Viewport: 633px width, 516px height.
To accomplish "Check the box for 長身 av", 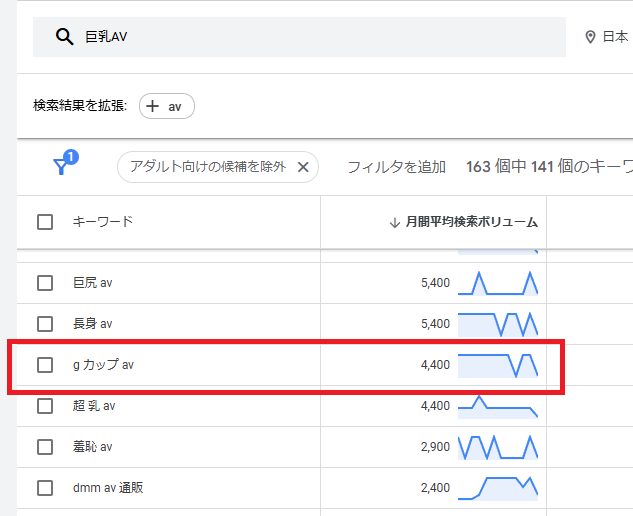I will pyautogui.click(x=45, y=324).
